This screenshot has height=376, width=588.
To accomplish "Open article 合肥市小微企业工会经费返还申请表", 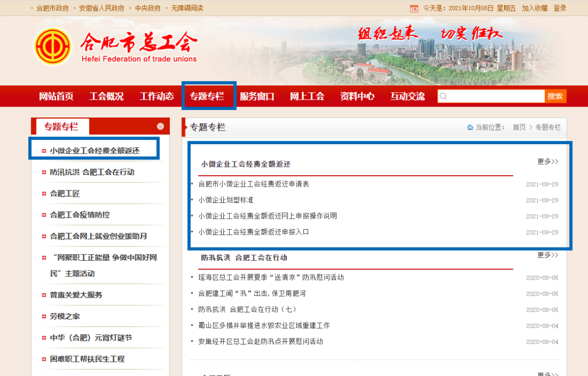I will click(254, 184).
